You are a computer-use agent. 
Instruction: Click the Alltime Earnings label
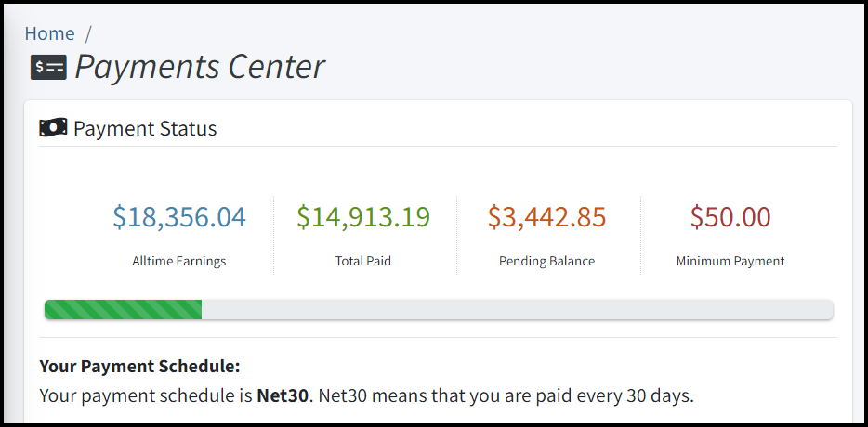tap(179, 261)
